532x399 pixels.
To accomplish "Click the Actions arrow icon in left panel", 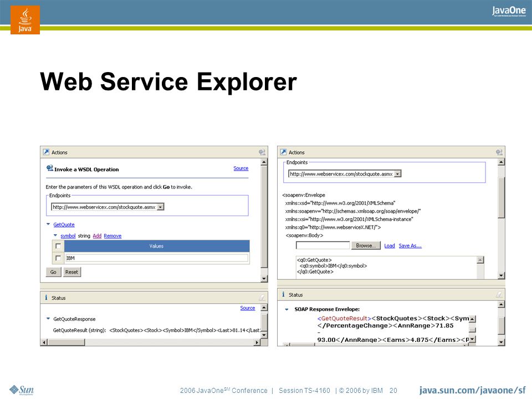I will 46,152.
